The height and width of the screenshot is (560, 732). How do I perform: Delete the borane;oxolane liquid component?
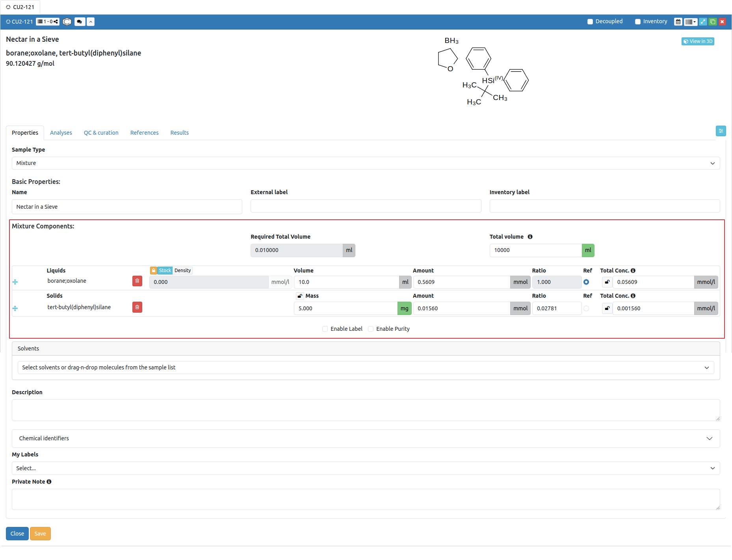coord(137,281)
